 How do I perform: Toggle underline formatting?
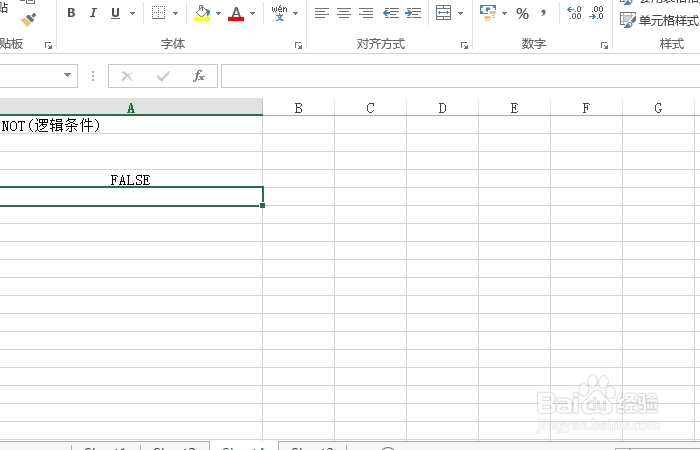pos(115,13)
